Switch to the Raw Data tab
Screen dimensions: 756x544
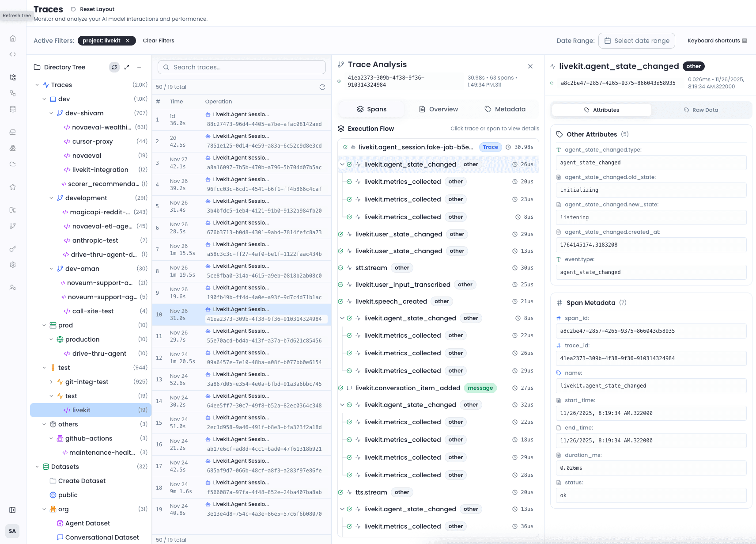pos(701,110)
